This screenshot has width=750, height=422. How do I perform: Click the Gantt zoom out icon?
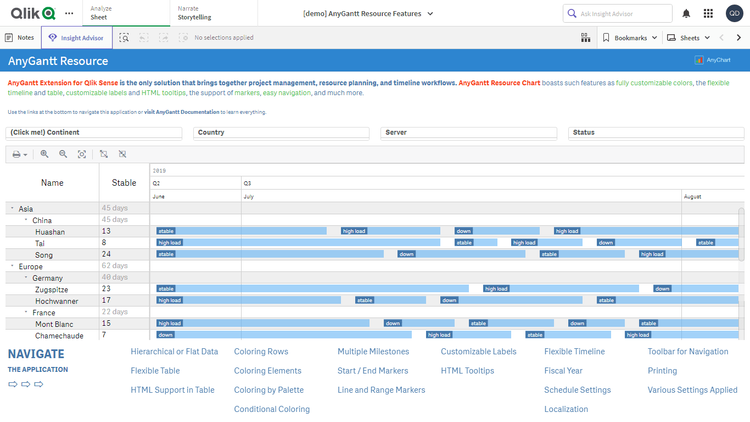(63, 154)
